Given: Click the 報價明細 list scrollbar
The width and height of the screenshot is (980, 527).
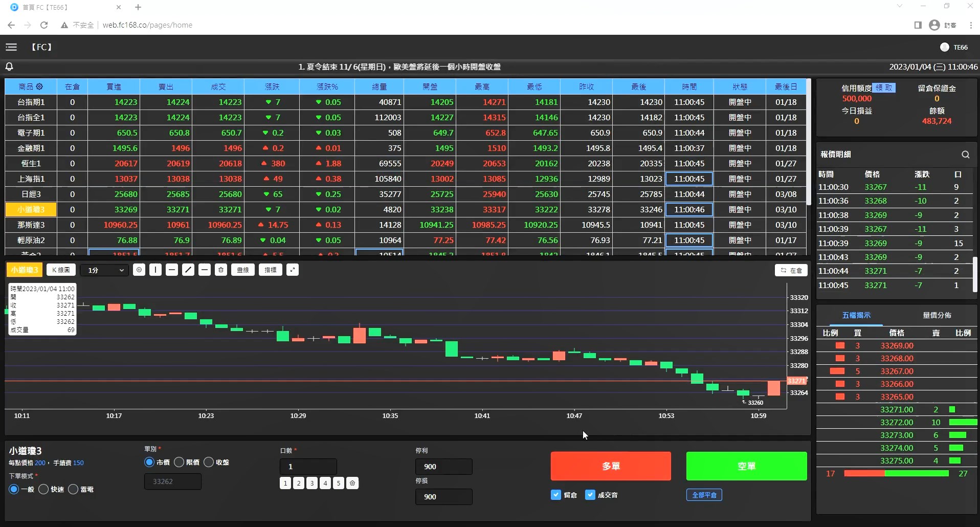Looking at the screenshot, I should click(975, 275).
